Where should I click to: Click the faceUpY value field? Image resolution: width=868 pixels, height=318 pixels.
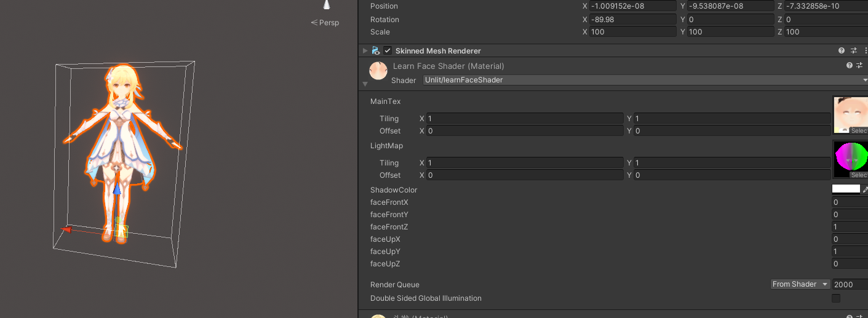click(850, 251)
